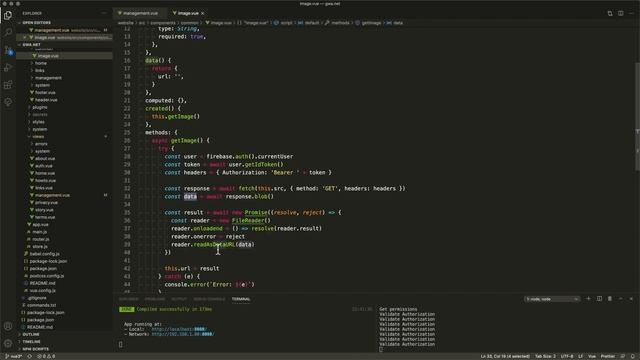Open the terminal selector dropdown
The height and width of the screenshot is (360, 640).
[552, 299]
